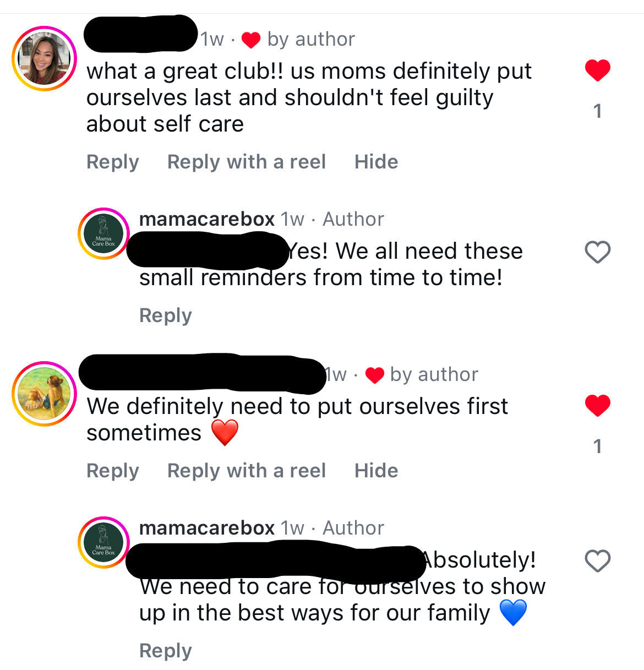Viewport: 644px width, 670px height.
Task: Like mamacarebox's 'small reminders' reply
Action: [597, 252]
